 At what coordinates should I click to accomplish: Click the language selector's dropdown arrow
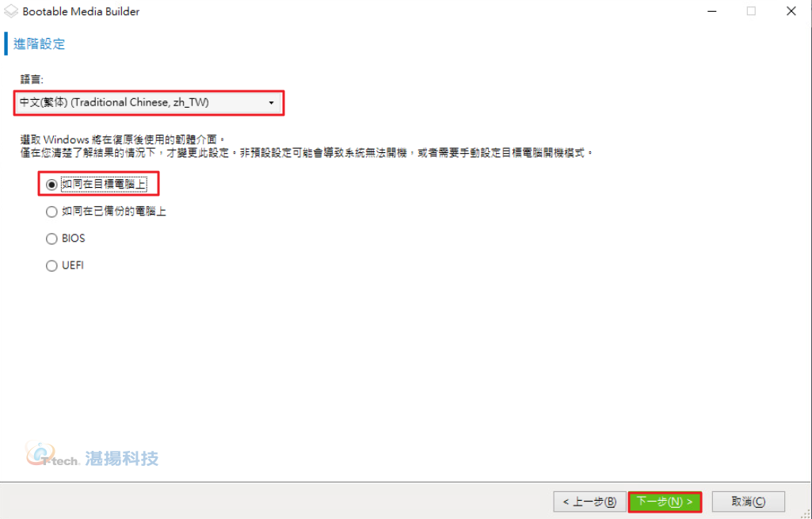[271, 103]
